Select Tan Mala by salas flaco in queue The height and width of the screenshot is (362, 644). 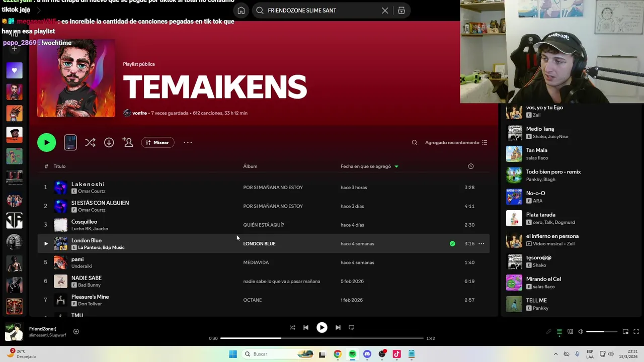571,154
